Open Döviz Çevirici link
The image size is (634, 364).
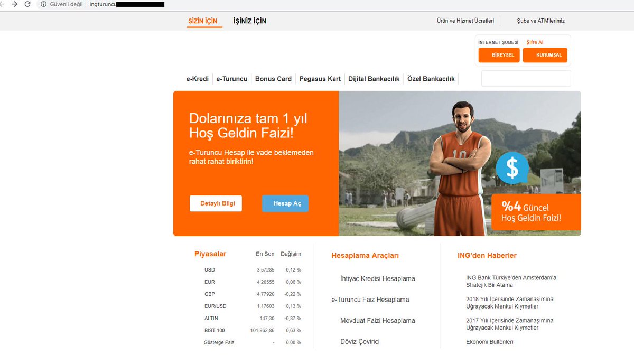click(x=360, y=342)
